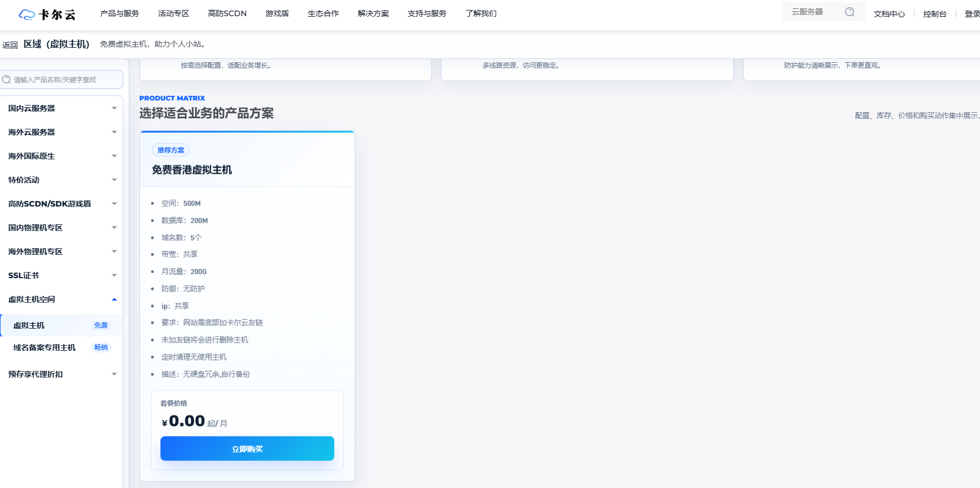
Task: Select 虚拟主机 sidebar item
Action: pyautogui.click(x=61, y=325)
